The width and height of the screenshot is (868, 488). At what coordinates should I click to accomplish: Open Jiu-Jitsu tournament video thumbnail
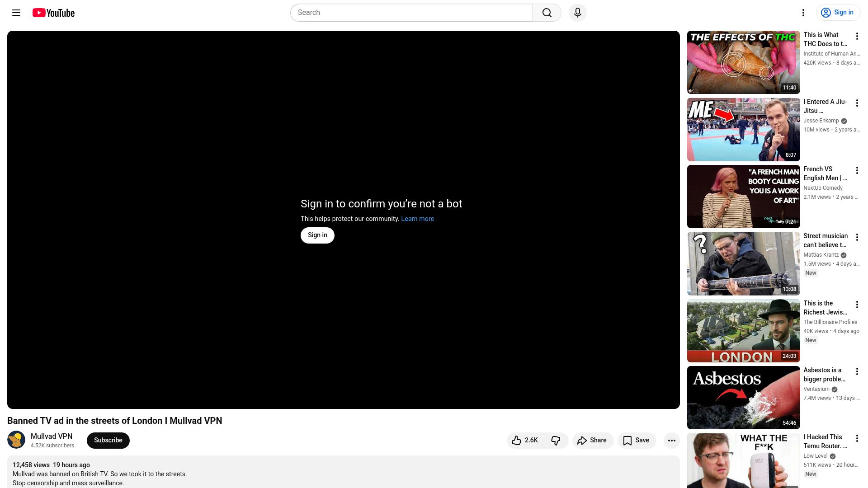tap(743, 129)
